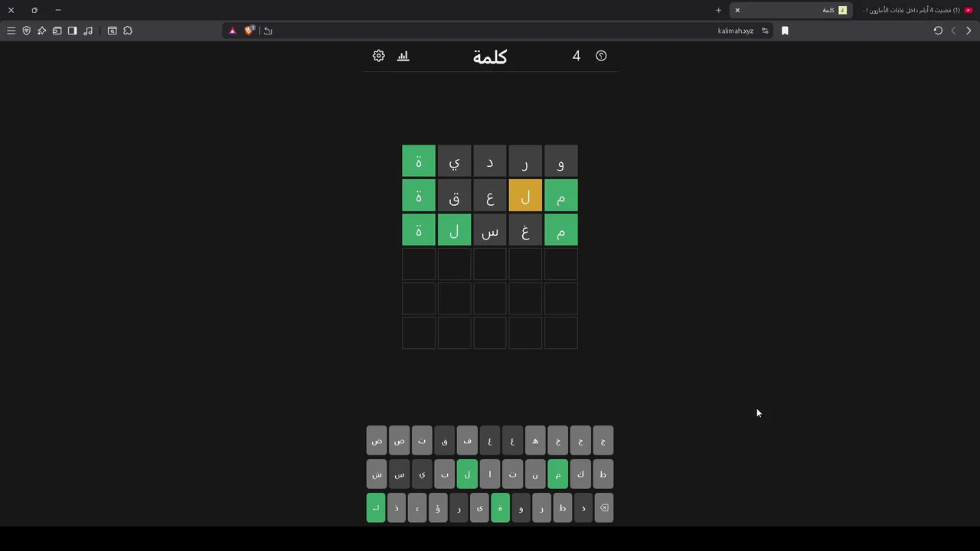980x551 pixels.
Task: Click the yellow ل tile in the second row
Action: [525, 196]
